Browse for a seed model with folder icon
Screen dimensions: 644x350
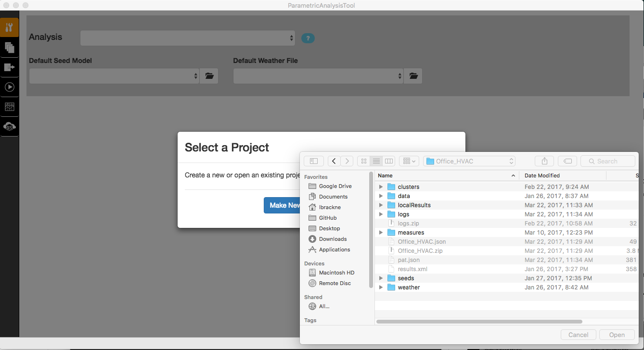click(x=209, y=75)
